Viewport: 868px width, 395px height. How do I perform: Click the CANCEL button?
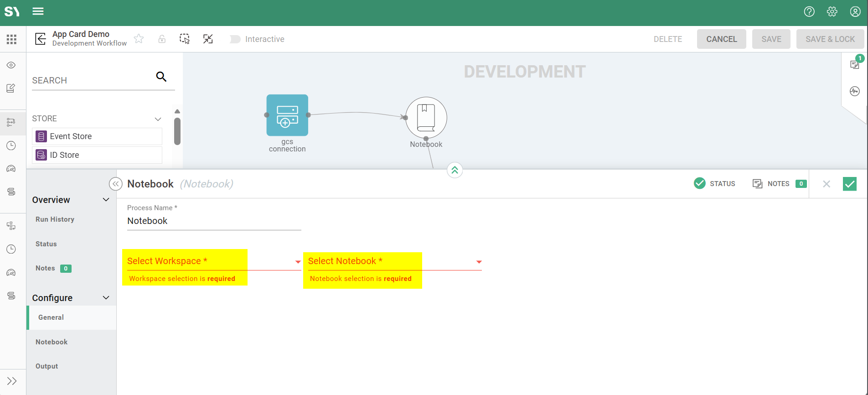coord(721,39)
